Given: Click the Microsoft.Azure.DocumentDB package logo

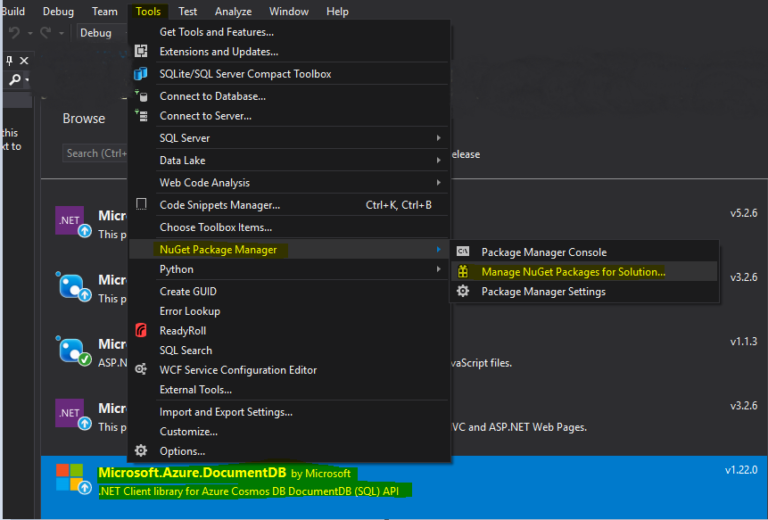Looking at the screenshot, I should point(73,479).
